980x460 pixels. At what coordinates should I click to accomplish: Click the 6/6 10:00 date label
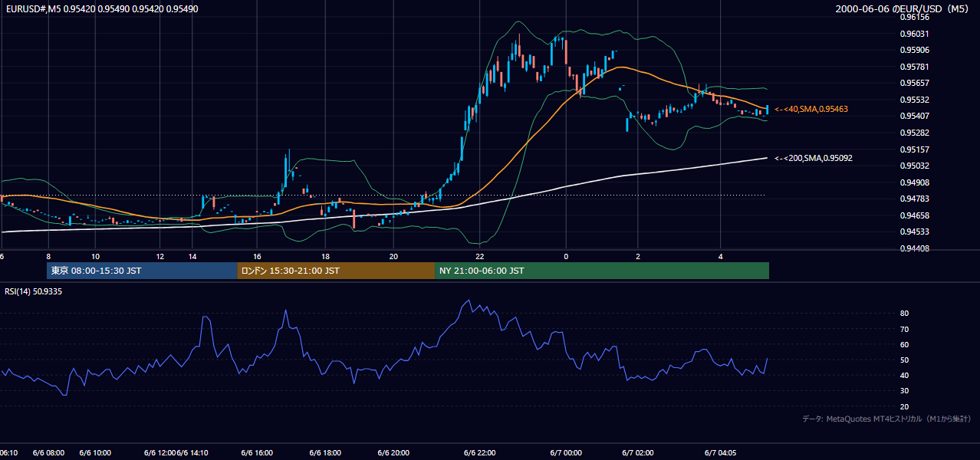[95, 453]
